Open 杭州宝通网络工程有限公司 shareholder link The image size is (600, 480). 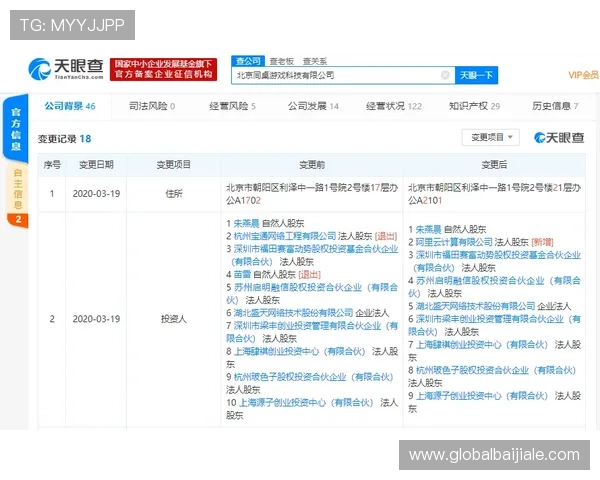point(285,236)
